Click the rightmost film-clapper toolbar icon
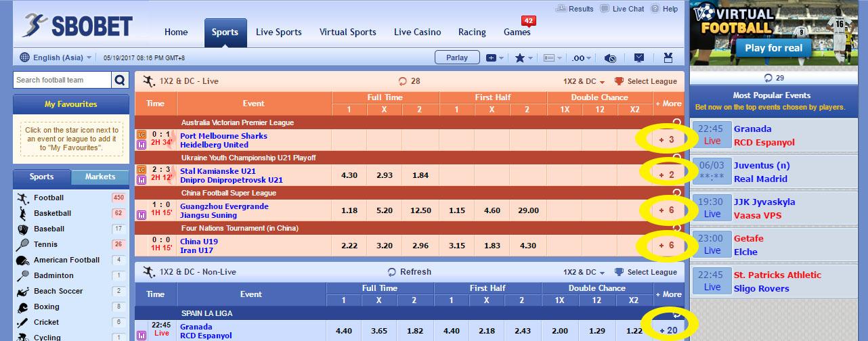This screenshot has height=341, width=868. pos(669,58)
